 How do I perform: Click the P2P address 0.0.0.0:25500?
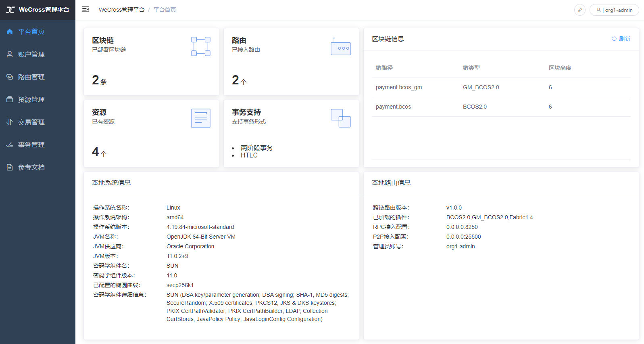click(464, 237)
